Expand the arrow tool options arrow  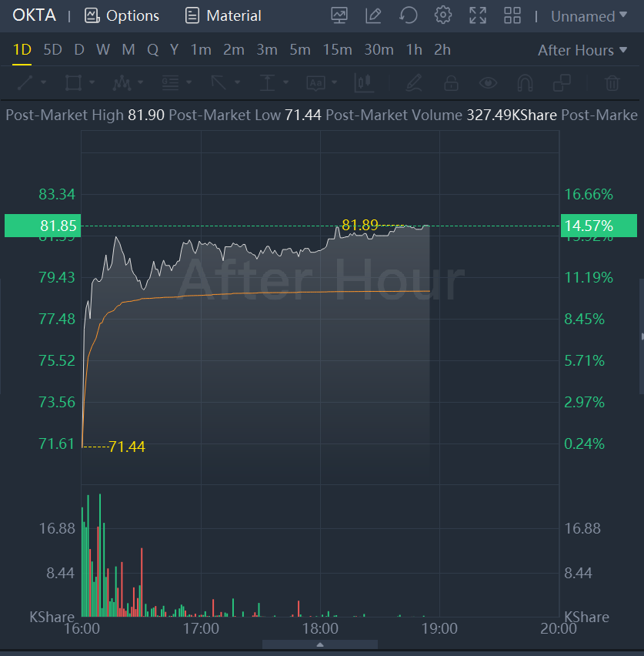(237, 82)
